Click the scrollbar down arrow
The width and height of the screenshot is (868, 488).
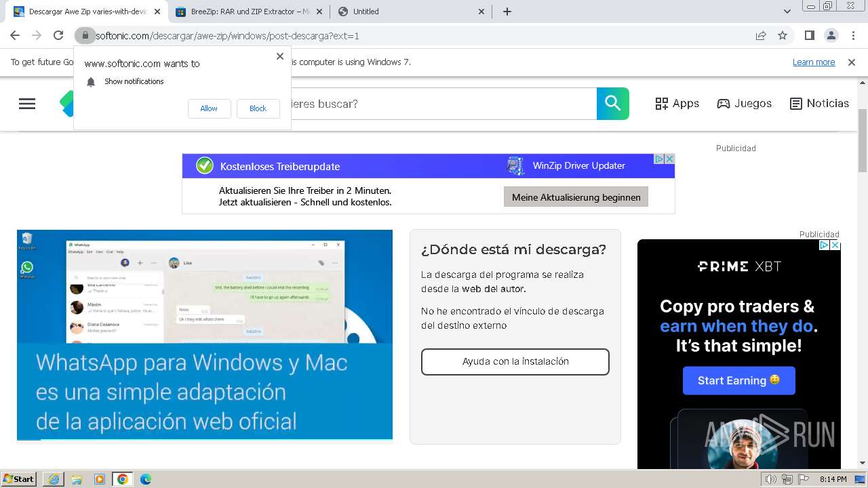click(x=863, y=463)
